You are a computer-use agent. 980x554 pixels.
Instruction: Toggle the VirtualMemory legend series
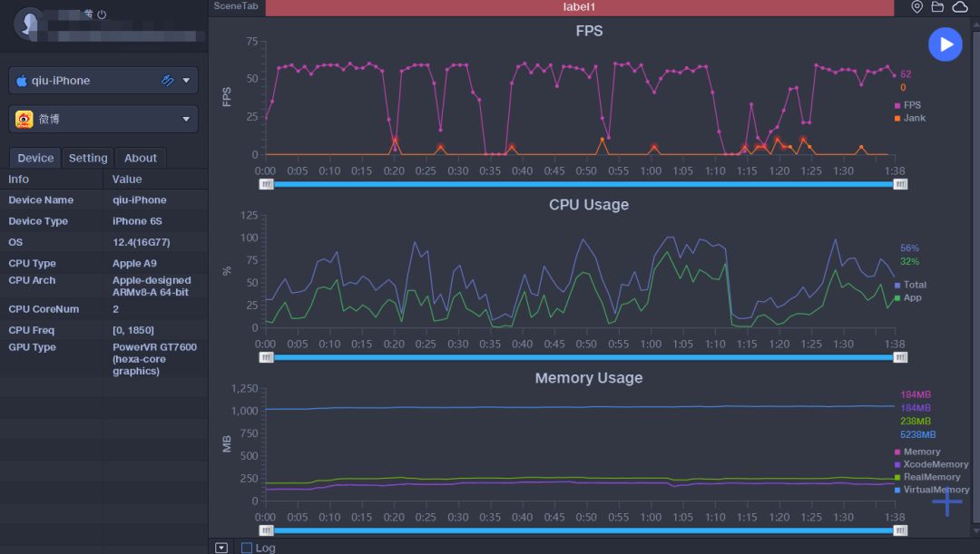pos(931,490)
